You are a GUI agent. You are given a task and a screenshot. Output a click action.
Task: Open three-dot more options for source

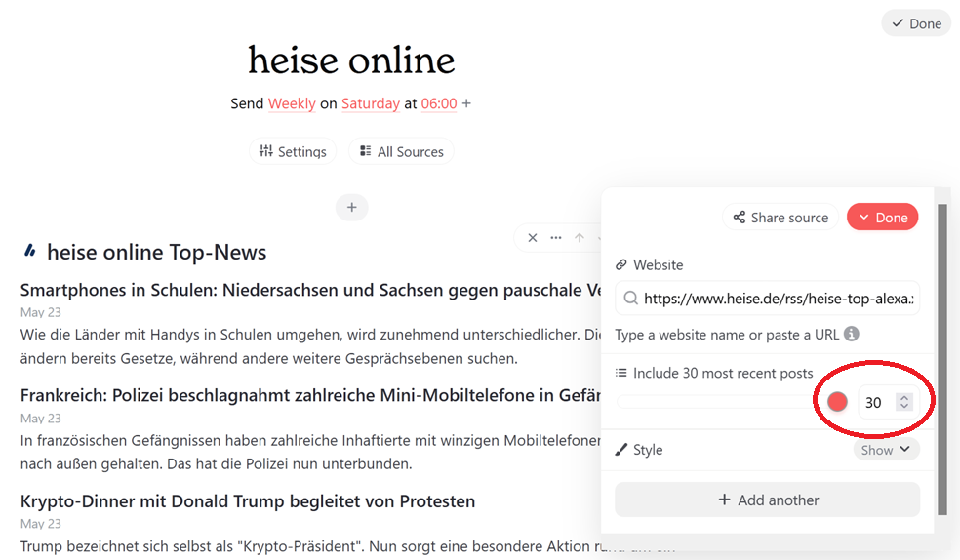pos(556,237)
